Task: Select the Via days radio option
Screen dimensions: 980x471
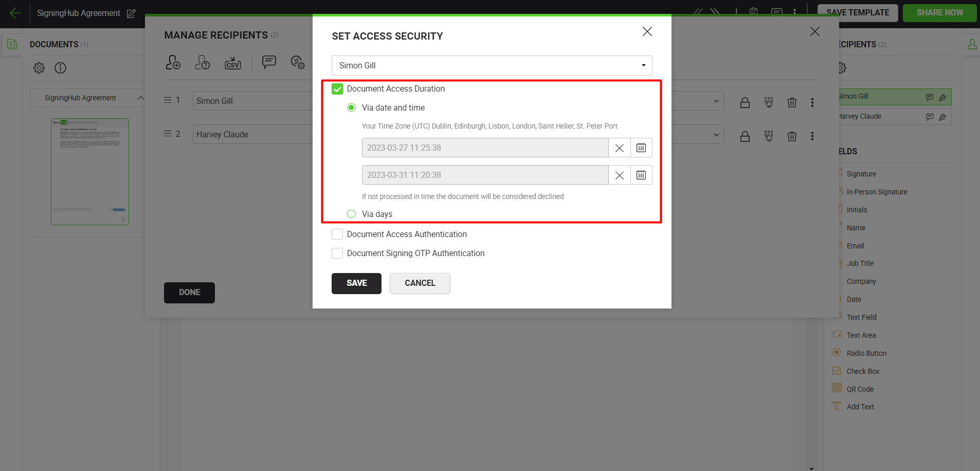Action: (352, 214)
